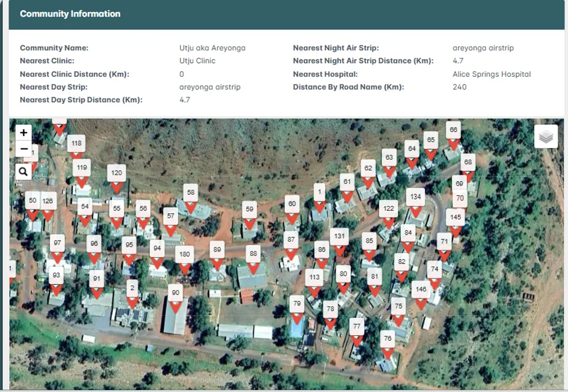This screenshot has height=392, width=568.
Task: Select map marker 68
Action: [x=468, y=167]
